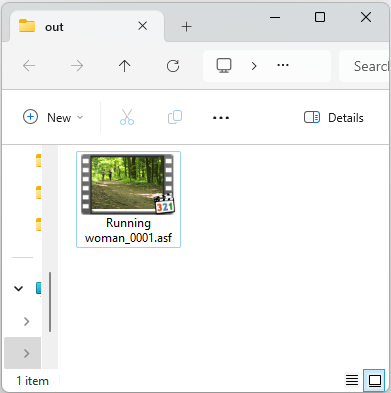The height and width of the screenshot is (393, 391).
Task: Close the "out" tab
Action: (x=143, y=26)
